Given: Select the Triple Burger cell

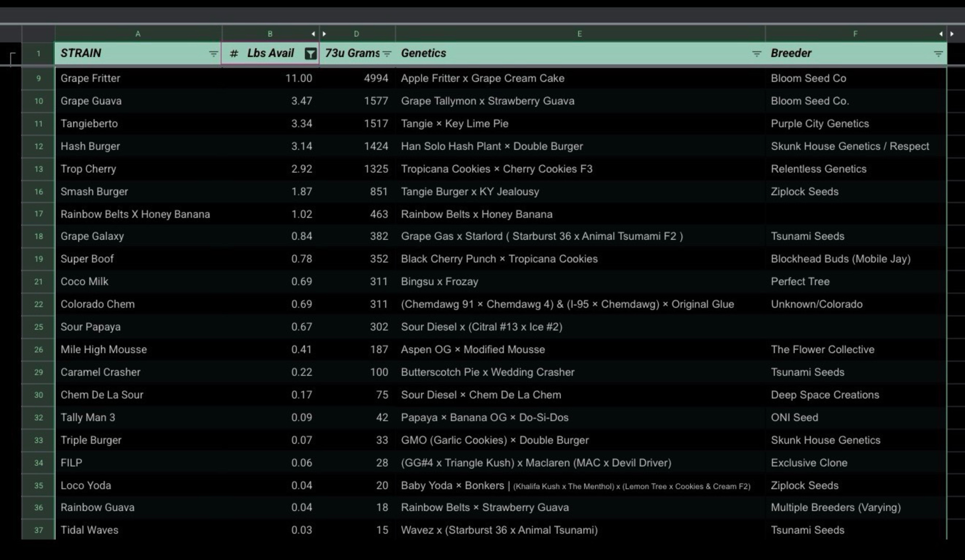Looking at the screenshot, I should pos(138,440).
